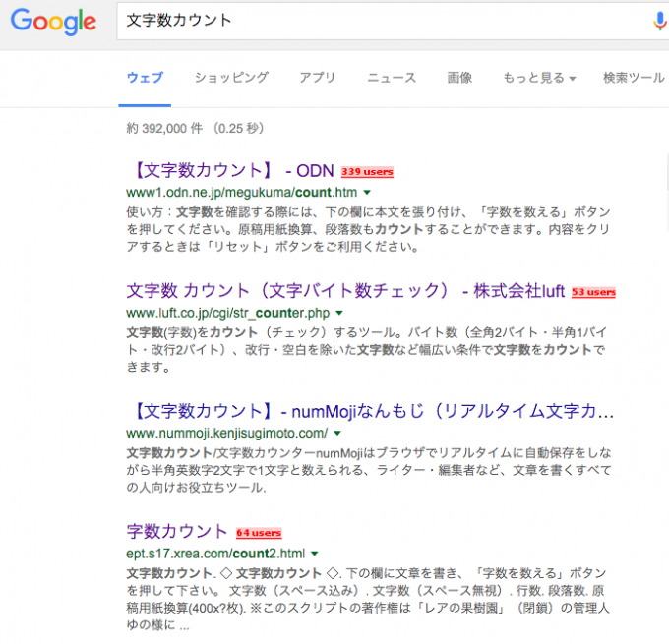
Task: Click the ept.s17.xrea.com/count2.html URL text
Action: (x=215, y=554)
